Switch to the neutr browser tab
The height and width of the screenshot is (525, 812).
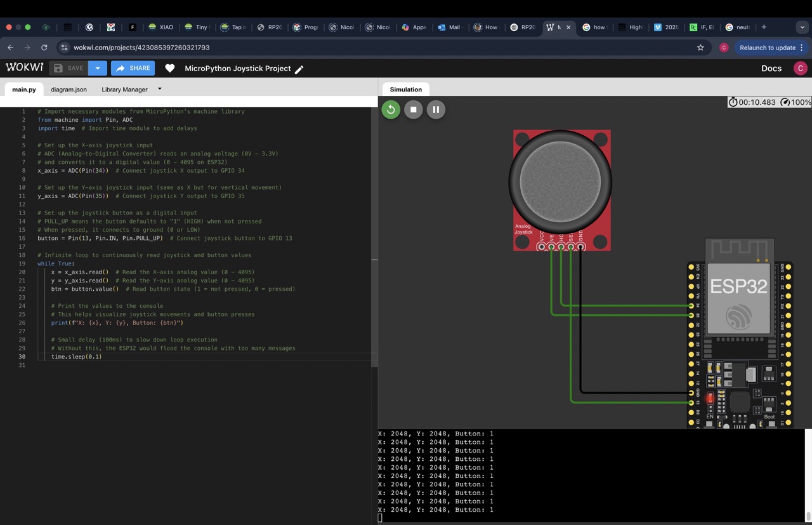737,27
